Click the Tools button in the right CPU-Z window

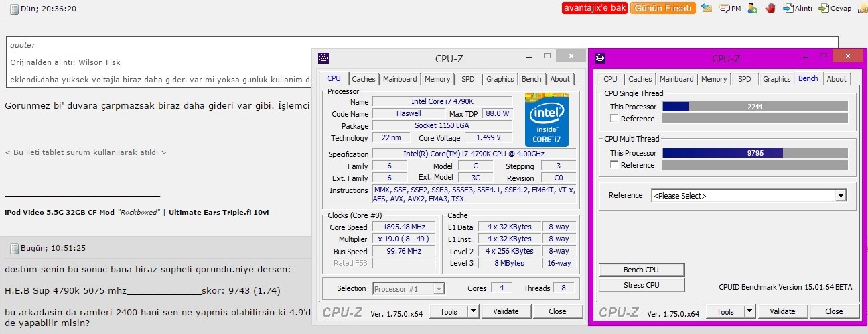click(x=725, y=311)
